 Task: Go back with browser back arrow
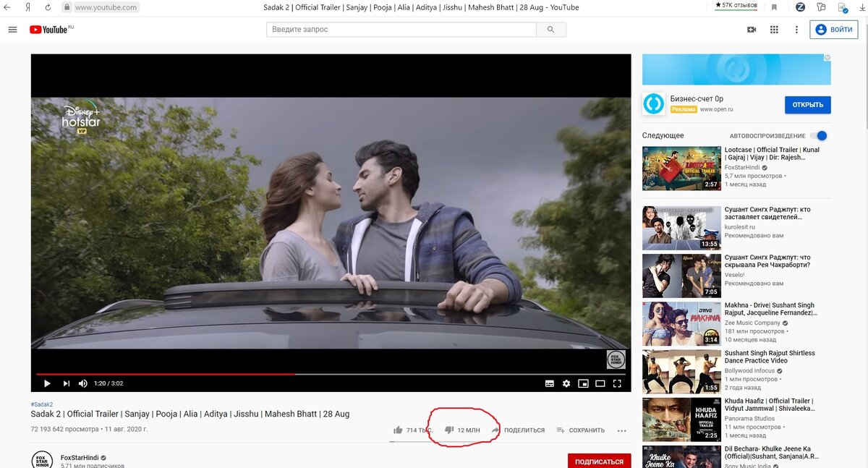point(7,7)
